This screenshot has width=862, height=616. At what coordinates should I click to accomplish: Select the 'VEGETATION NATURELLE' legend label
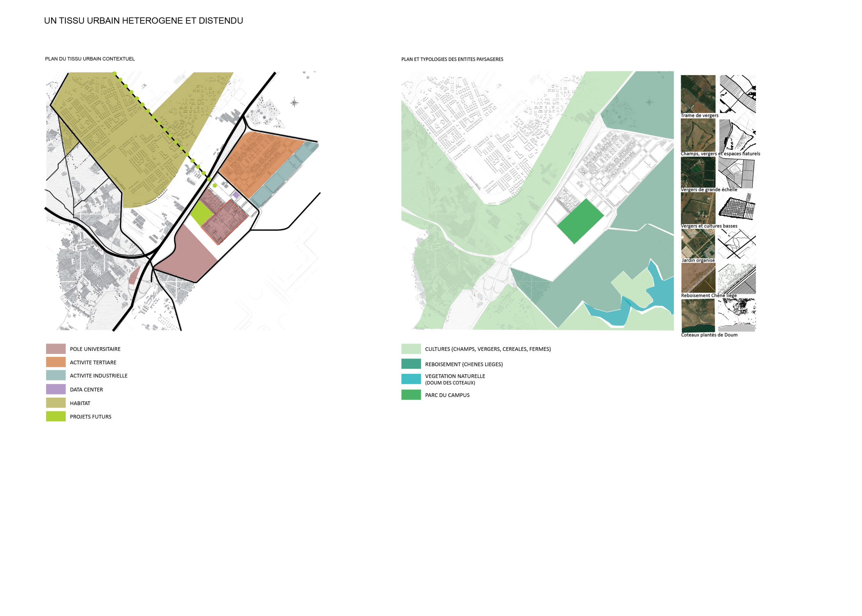pyautogui.click(x=455, y=376)
